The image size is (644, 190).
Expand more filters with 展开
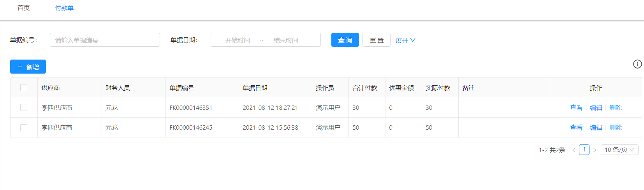point(405,40)
